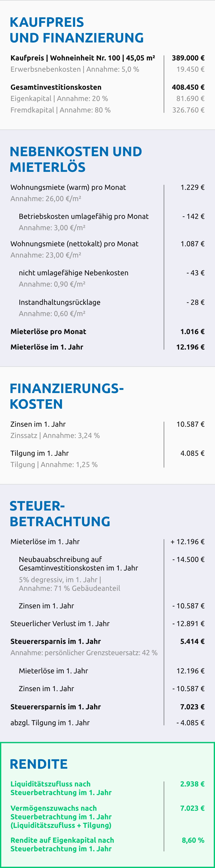Click the 389.000 € purchase price value
Viewport: 215px width, 868px height.
188,58
